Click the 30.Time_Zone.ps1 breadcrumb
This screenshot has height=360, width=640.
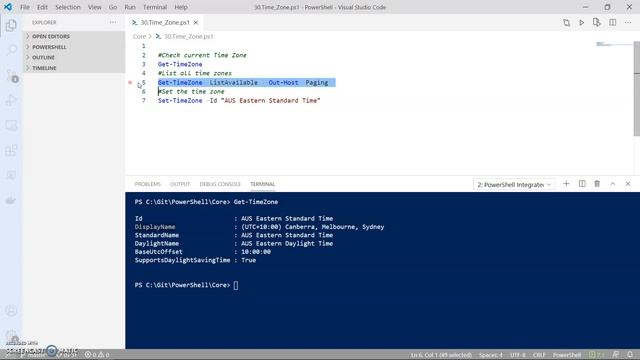pos(188,36)
